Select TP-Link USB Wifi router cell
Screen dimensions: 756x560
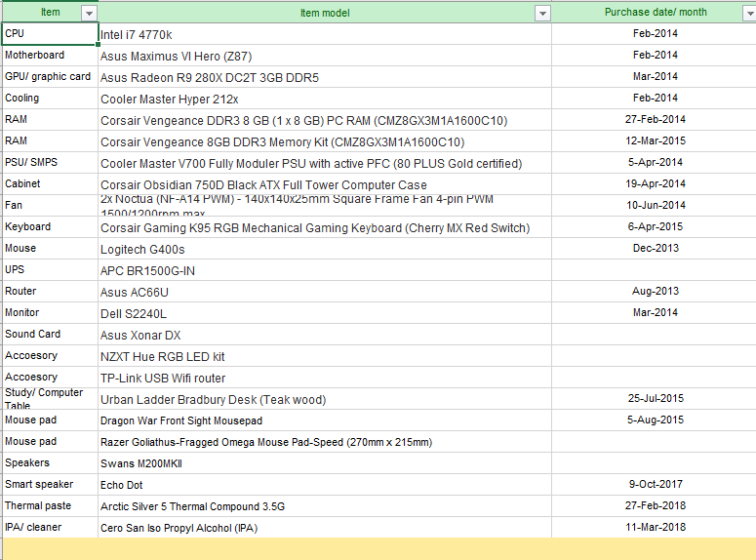(325, 378)
